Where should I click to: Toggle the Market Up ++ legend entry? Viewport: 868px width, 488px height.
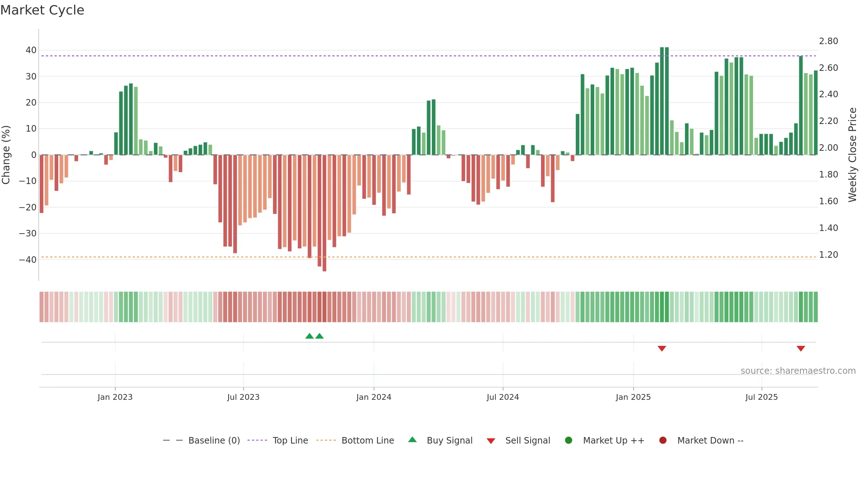(604, 440)
